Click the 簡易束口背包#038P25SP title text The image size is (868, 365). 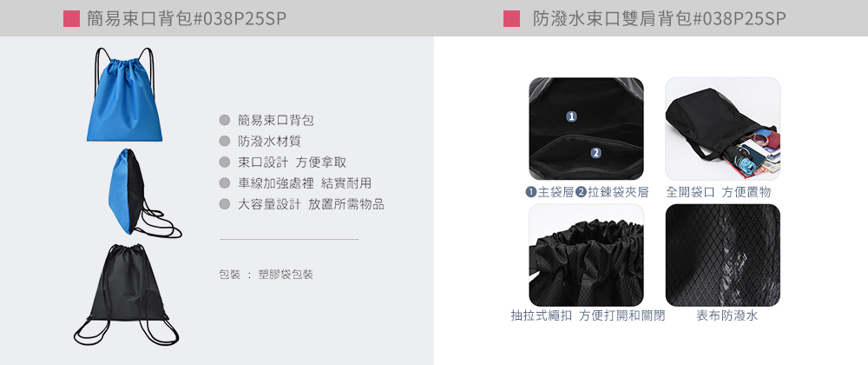pos(187,19)
